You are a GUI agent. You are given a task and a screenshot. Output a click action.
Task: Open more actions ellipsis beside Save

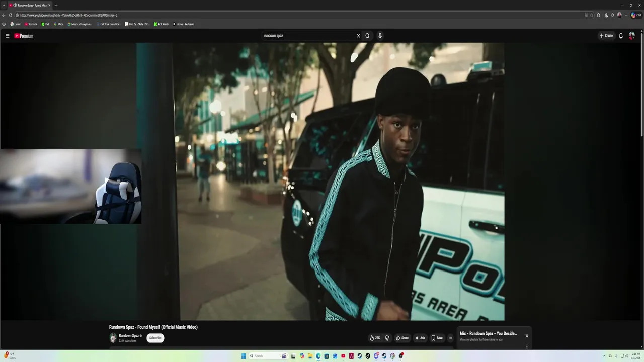coord(450,338)
